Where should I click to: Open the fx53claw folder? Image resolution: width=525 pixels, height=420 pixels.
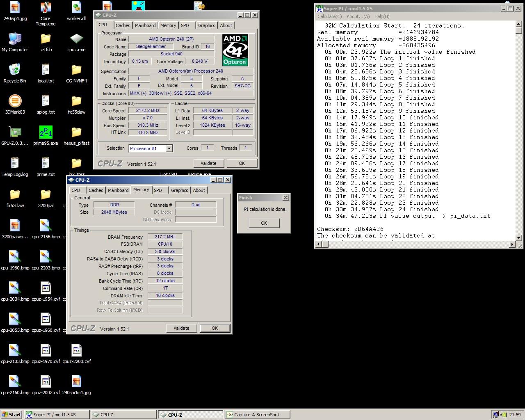pyautogui.click(x=15, y=198)
